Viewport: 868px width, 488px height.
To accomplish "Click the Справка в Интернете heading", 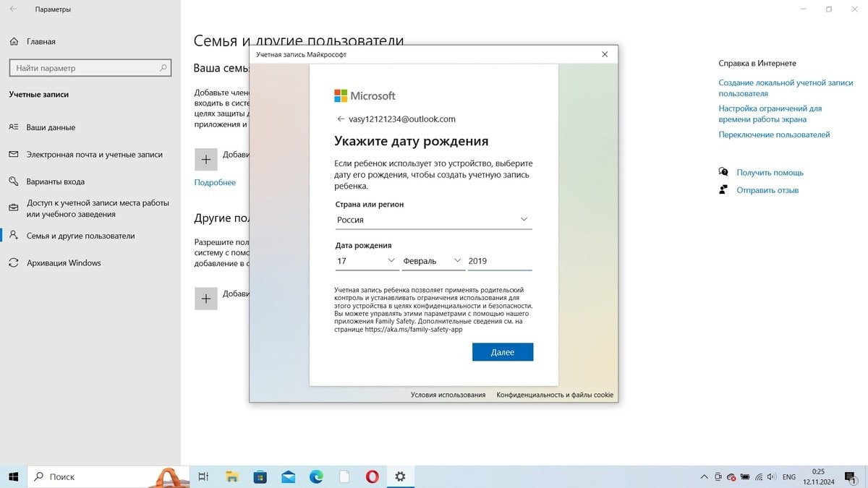I will (757, 64).
